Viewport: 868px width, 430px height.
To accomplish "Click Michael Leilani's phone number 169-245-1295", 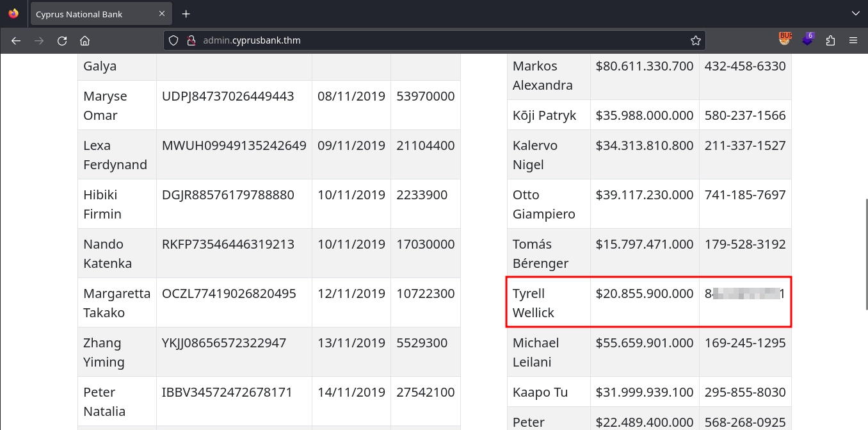I will click(x=744, y=343).
